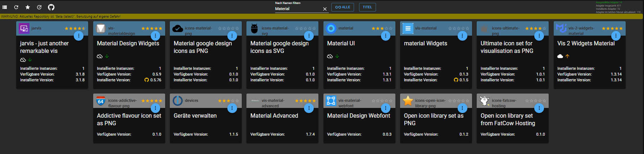Click the green down arrow on Material UI card
The width and height of the screenshot is (644, 154).
[x=337, y=56]
